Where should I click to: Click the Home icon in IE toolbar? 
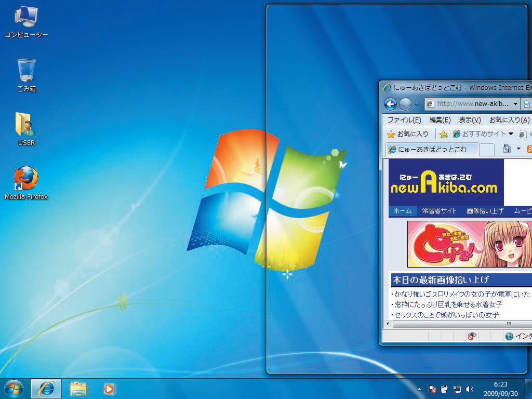click(x=507, y=149)
